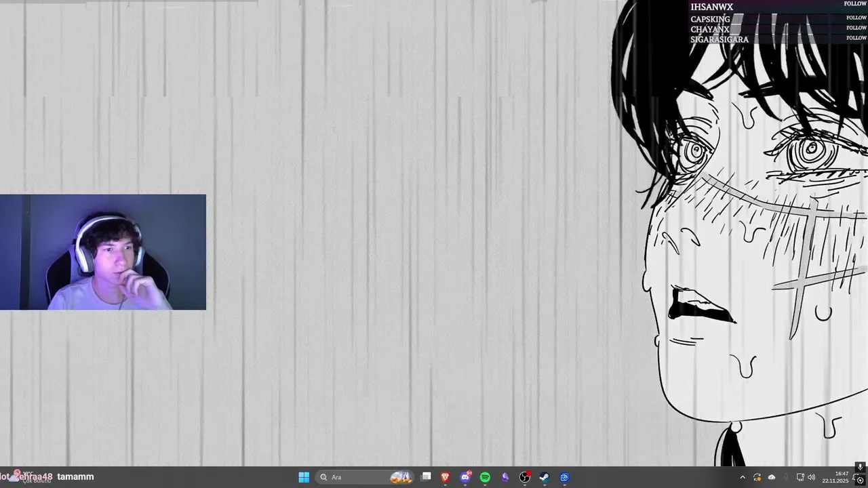Open Task View from the taskbar
This screenshot has height=488, width=868.
pos(426,477)
